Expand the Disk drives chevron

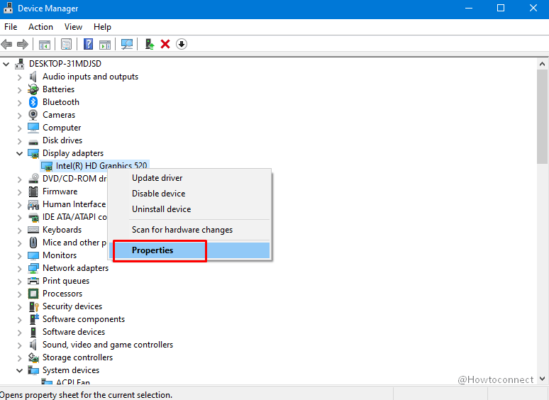20,141
